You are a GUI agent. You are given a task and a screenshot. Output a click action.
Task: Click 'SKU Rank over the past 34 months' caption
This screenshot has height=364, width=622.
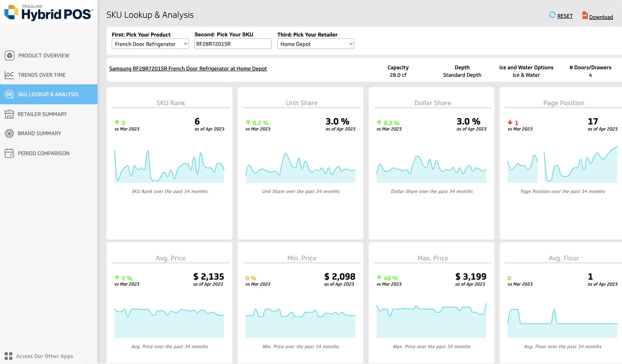[x=169, y=192]
